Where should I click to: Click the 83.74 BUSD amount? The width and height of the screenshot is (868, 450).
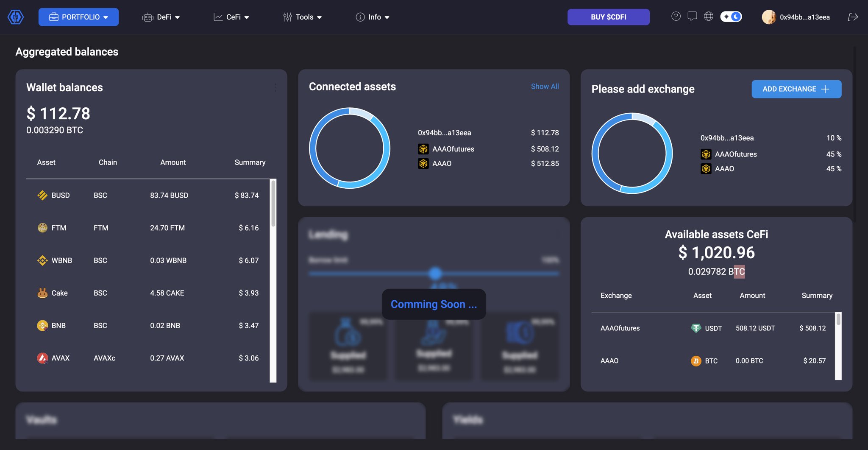point(169,196)
